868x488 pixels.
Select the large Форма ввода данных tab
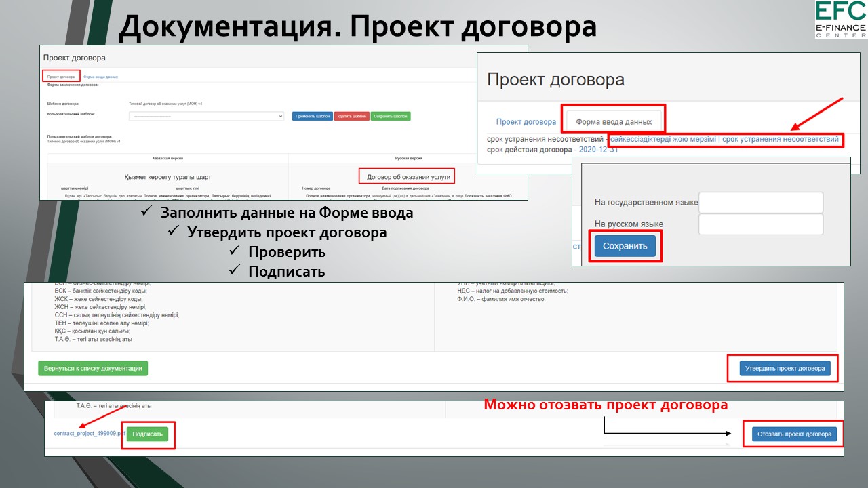tap(614, 122)
